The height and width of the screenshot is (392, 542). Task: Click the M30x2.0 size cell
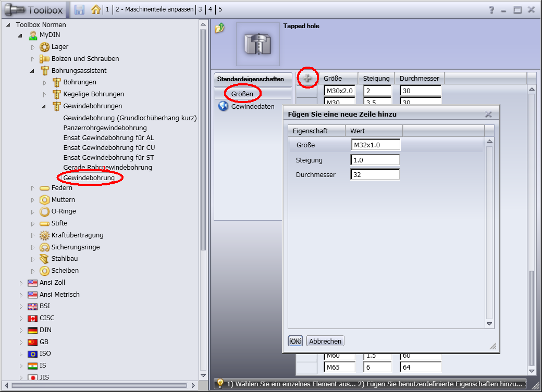coord(339,91)
